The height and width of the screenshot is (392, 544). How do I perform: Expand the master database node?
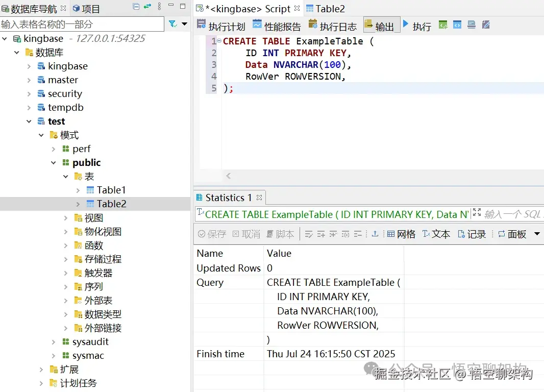[29, 80]
